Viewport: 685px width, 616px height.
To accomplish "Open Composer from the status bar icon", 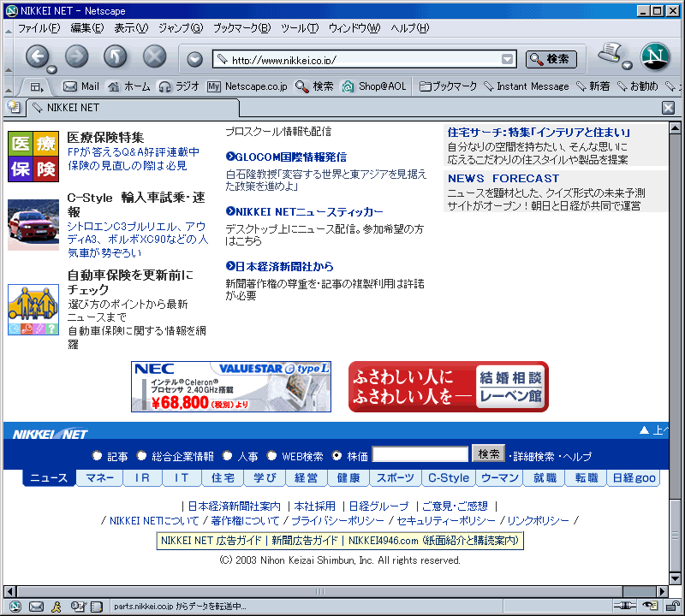I will 78,606.
